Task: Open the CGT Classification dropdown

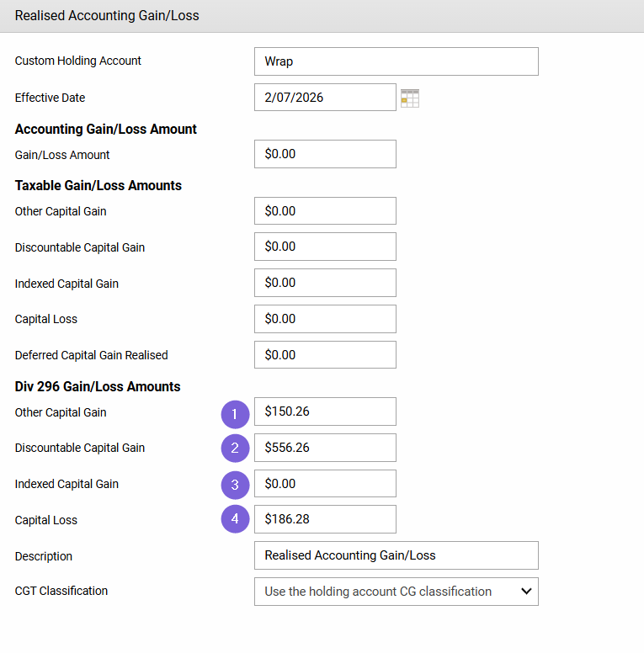Action: (397, 592)
